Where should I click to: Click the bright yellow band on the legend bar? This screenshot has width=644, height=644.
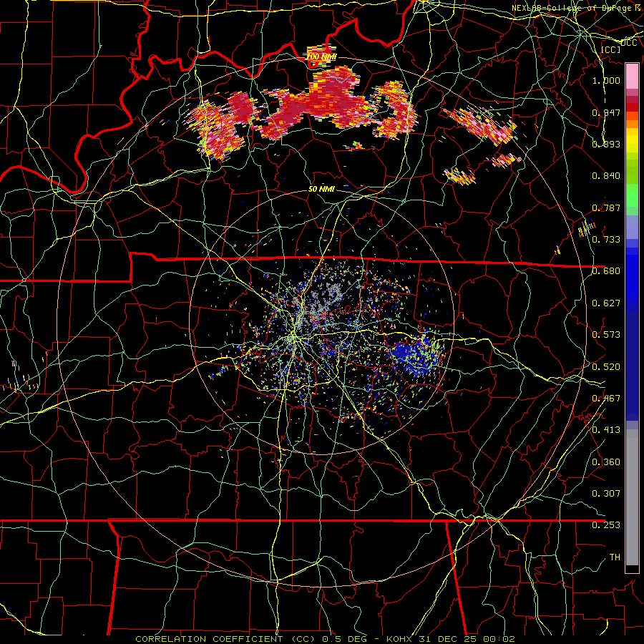pyautogui.click(x=632, y=141)
